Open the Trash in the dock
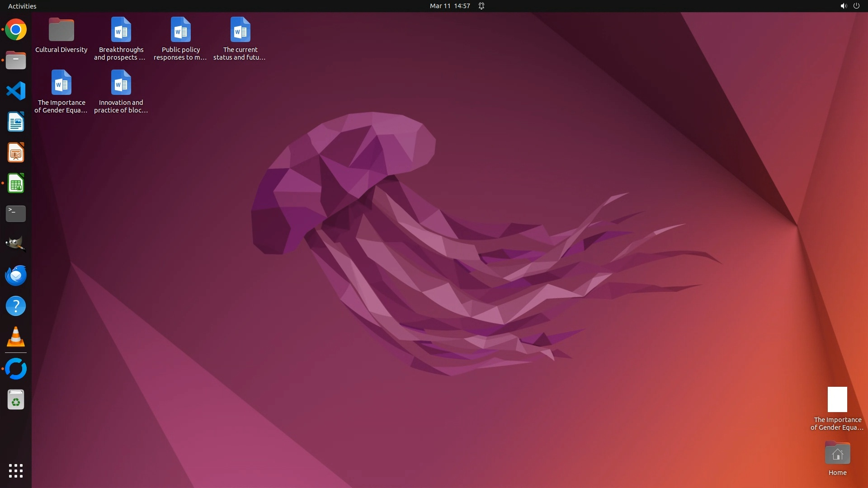868x488 pixels. pyautogui.click(x=16, y=400)
